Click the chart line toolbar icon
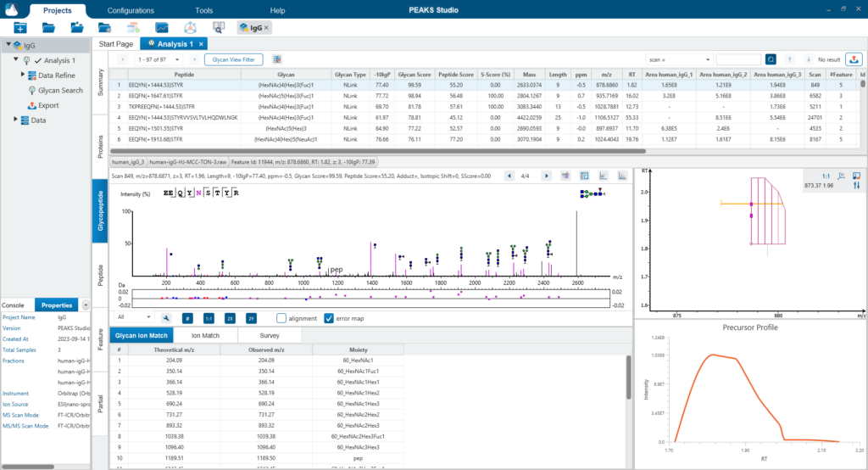The height and width of the screenshot is (470, 868). coord(162,28)
